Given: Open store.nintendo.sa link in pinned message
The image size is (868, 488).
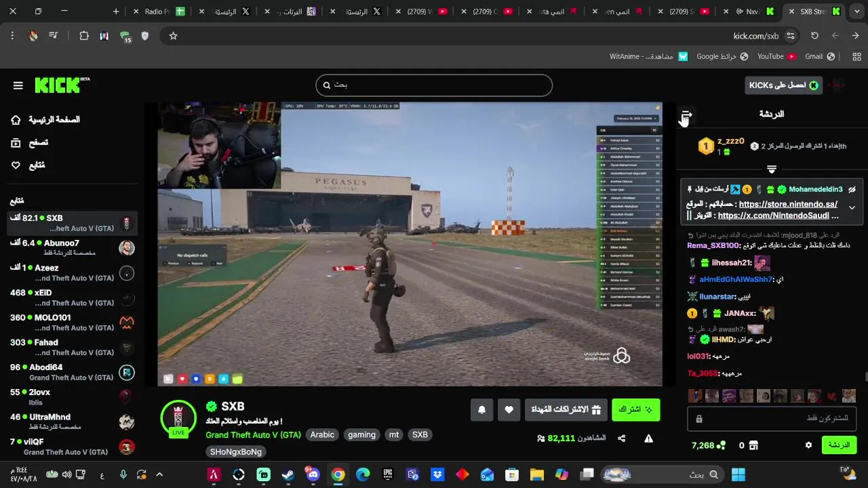Looking at the screenshot, I should (x=788, y=204).
